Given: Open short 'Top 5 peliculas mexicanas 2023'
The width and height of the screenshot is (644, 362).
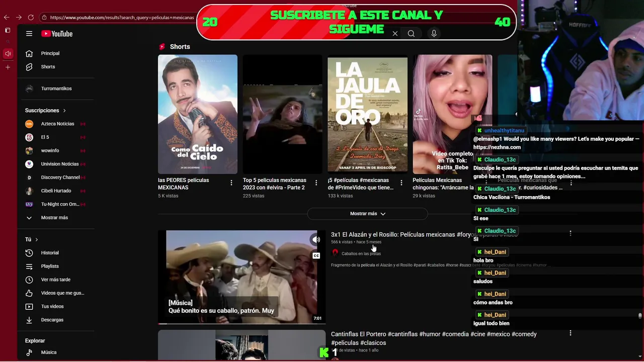Looking at the screenshot, I should (x=282, y=114).
